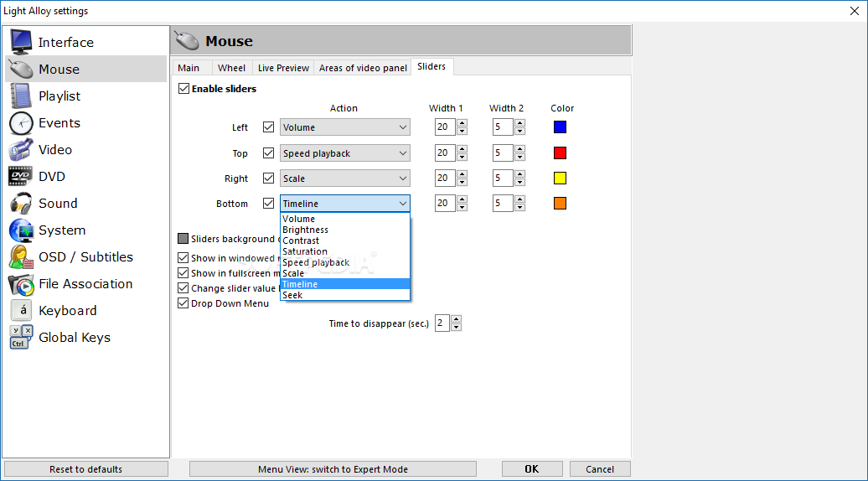868x481 pixels.
Task: Select the Mouse icon in sidebar
Action: (21, 70)
